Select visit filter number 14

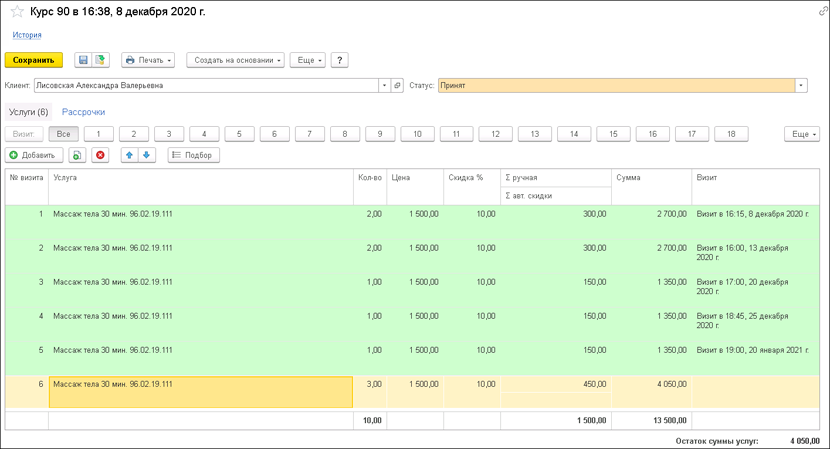(x=574, y=134)
